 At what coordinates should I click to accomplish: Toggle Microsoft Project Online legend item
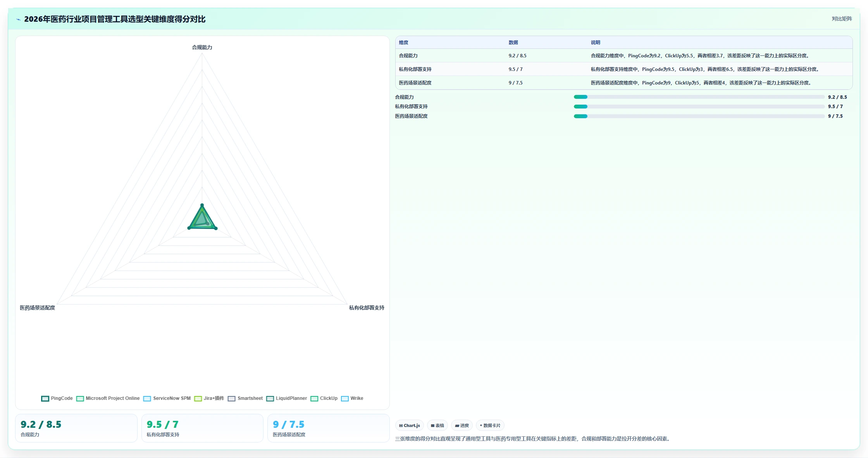[108, 398]
